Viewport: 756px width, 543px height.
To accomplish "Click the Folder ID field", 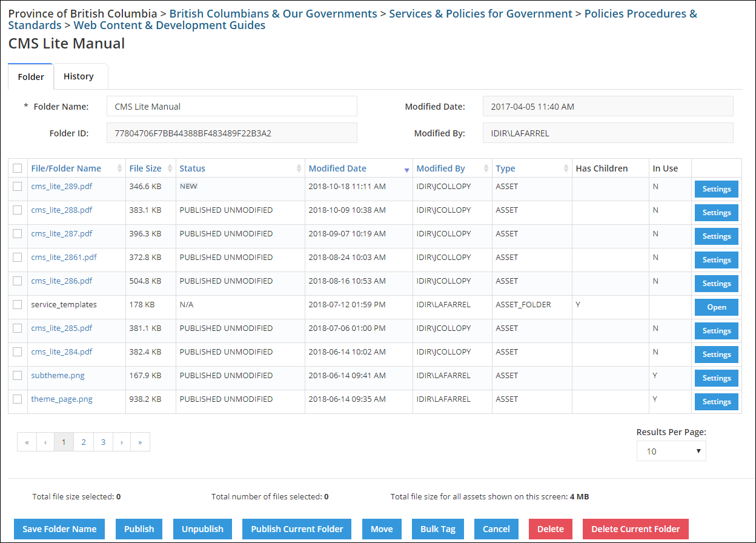I will (x=232, y=133).
